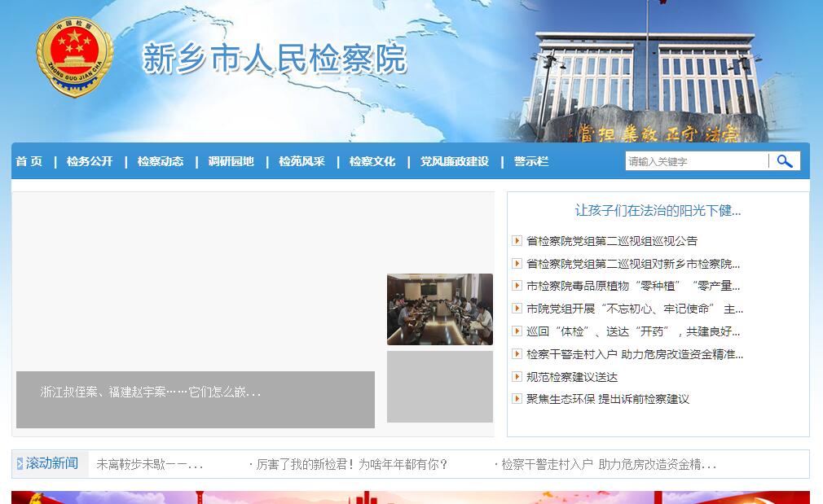
Task: Click the bullet icon beside 聚焦生态环保
Action: click(x=517, y=399)
